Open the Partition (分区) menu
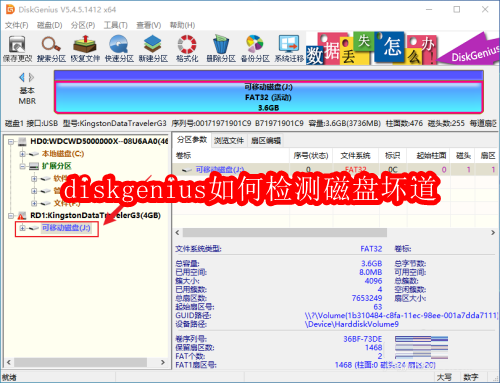500x383 pixels. tap(83, 25)
